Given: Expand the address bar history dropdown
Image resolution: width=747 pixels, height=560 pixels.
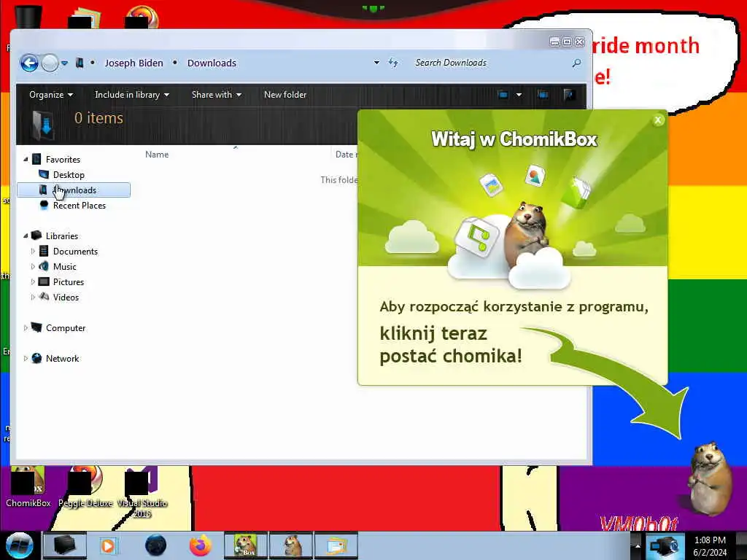Looking at the screenshot, I should (376, 63).
